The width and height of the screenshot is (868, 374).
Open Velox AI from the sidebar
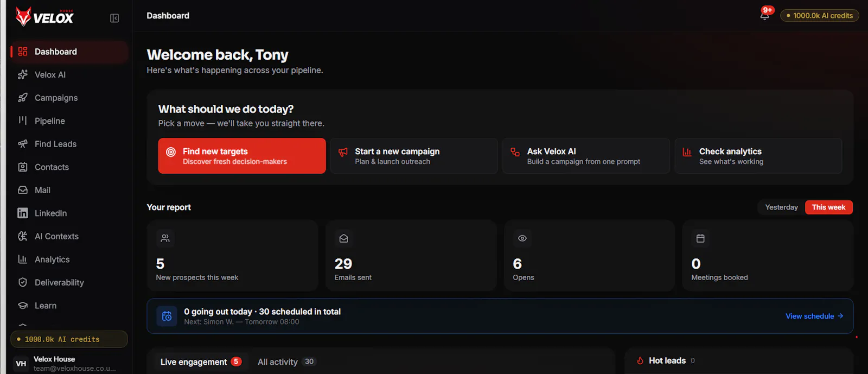tap(69, 75)
